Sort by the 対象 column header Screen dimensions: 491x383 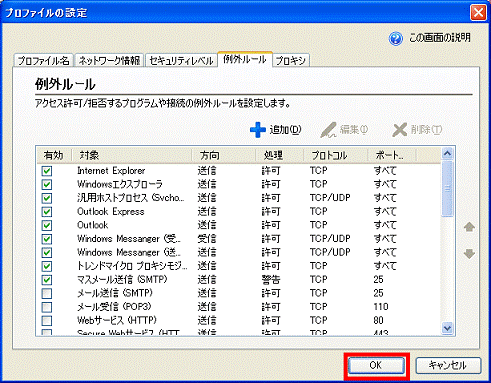coord(132,155)
